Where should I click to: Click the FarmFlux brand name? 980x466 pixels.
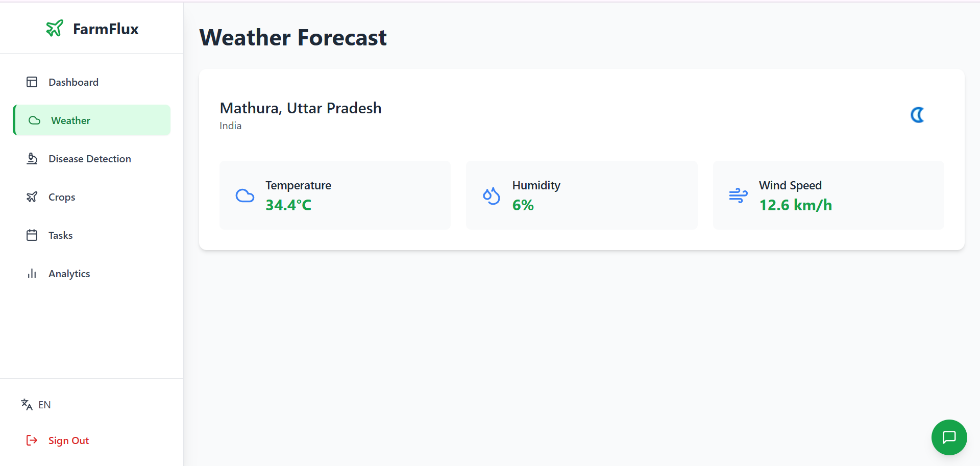106,29
